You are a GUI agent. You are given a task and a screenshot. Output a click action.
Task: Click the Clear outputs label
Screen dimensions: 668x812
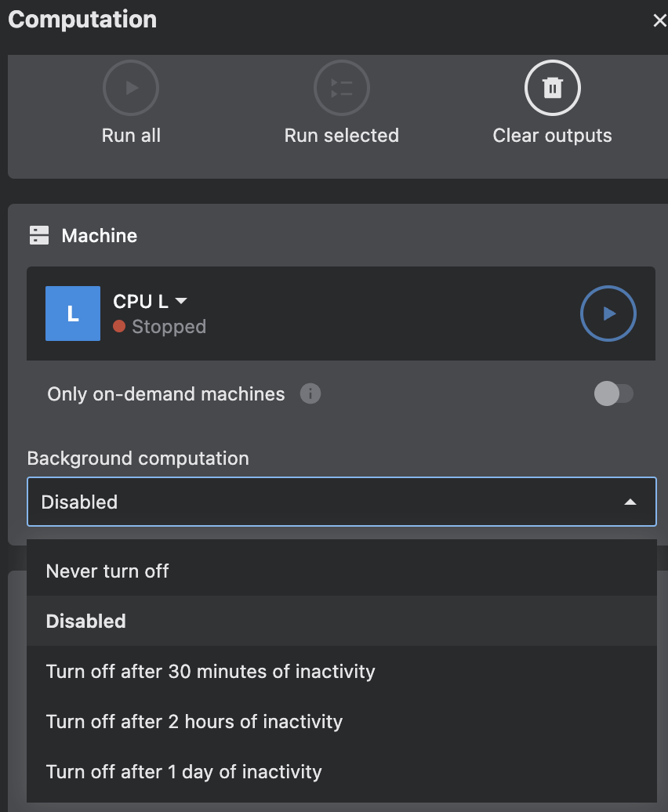(x=552, y=135)
